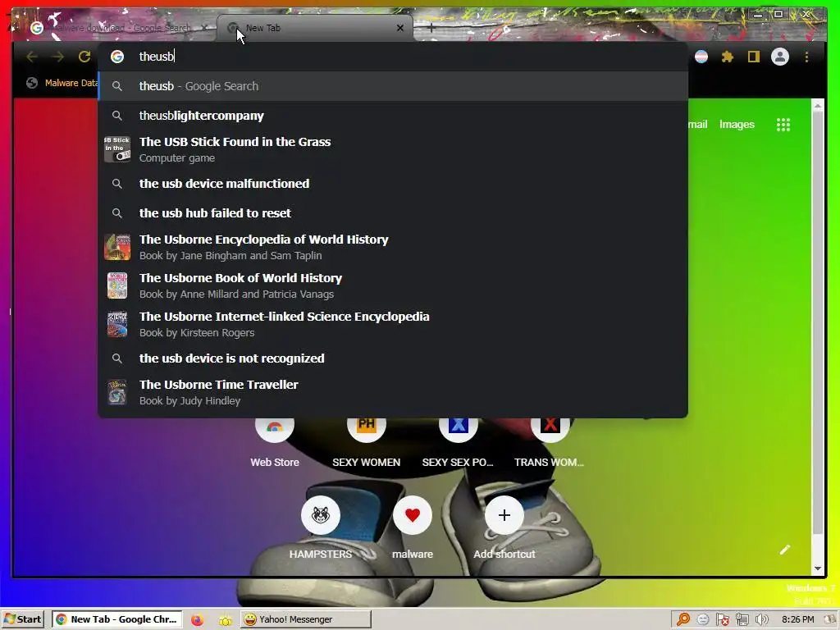Pick 'the usb device malfunctioned' suggestion
This screenshot has height=630, width=840.
click(393, 184)
